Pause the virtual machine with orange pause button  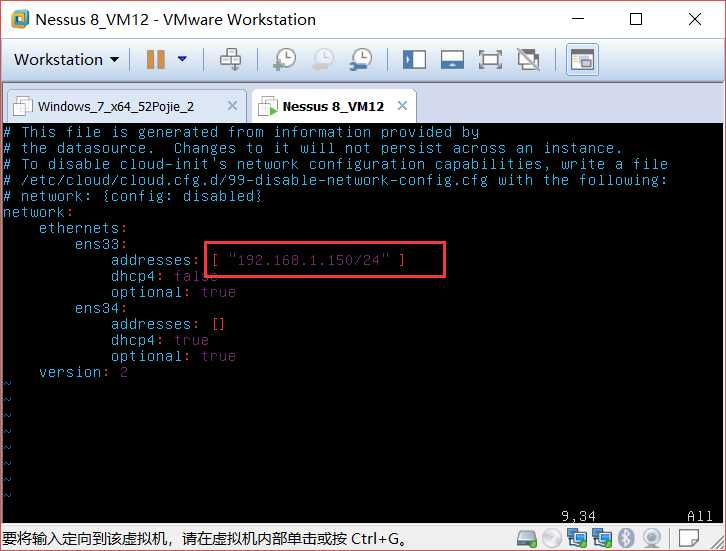tap(156, 60)
